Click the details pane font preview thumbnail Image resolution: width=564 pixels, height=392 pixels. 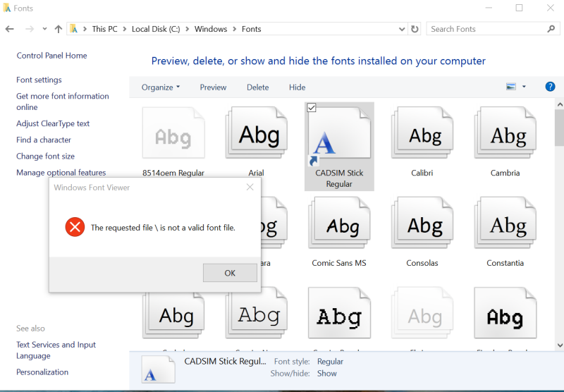coord(158,369)
